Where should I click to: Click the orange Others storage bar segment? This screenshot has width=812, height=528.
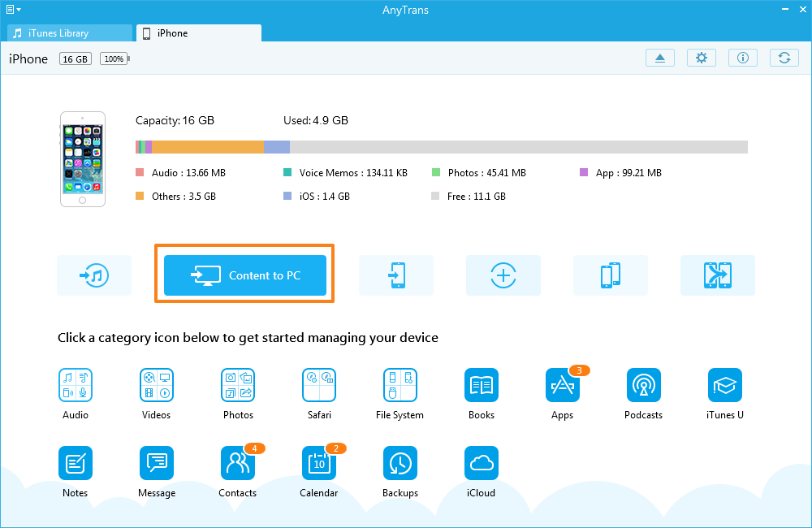pos(208,147)
